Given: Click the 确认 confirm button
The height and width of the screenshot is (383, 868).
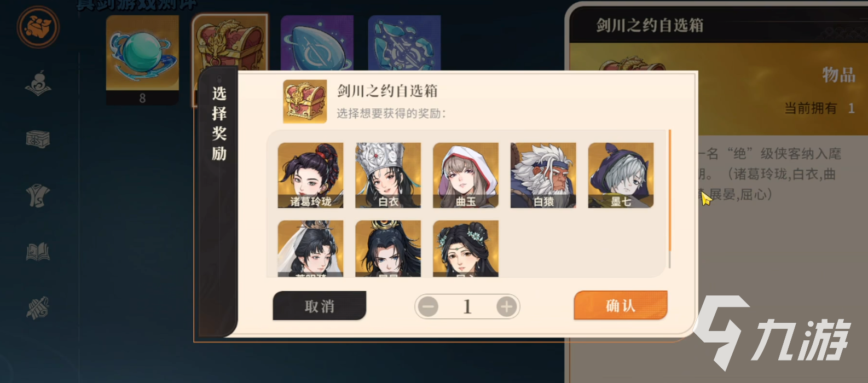Looking at the screenshot, I should pyautogui.click(x=621, y=305).
